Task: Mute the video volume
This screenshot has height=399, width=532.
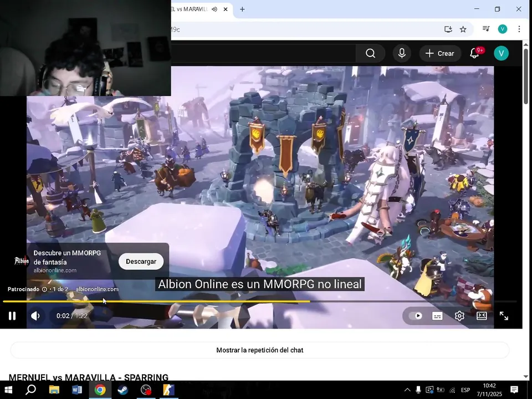Action: (x=35, y=316)
